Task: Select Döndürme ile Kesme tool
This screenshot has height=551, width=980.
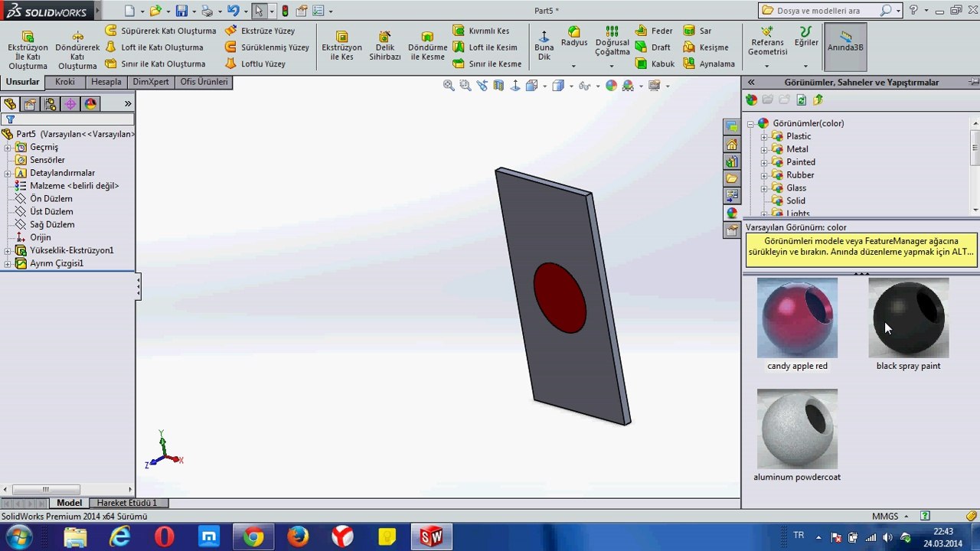Action: pos(427,46)
